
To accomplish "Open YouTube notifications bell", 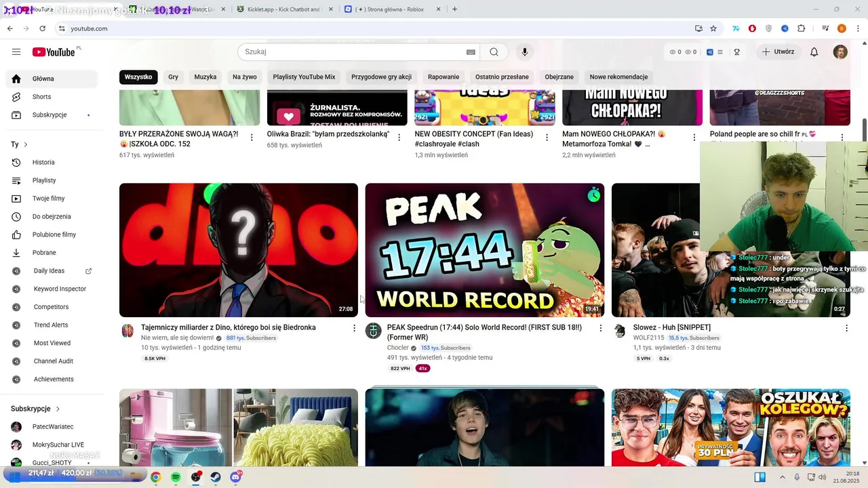I will pyautogui.click(x=814, y=52).
